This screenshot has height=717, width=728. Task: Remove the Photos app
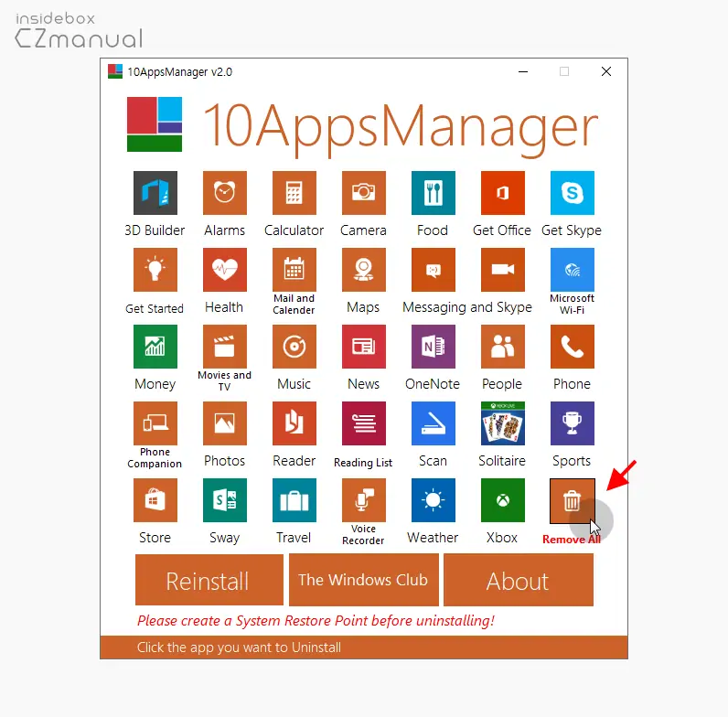225,423
